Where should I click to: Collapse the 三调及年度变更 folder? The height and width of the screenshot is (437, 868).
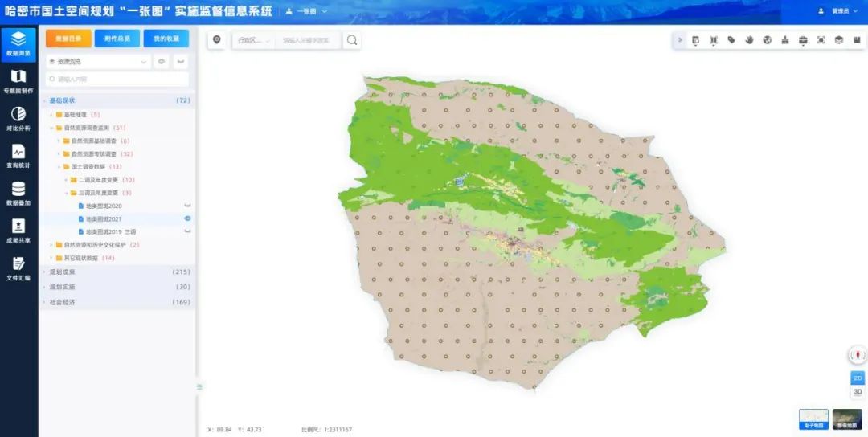pos(66,193)
